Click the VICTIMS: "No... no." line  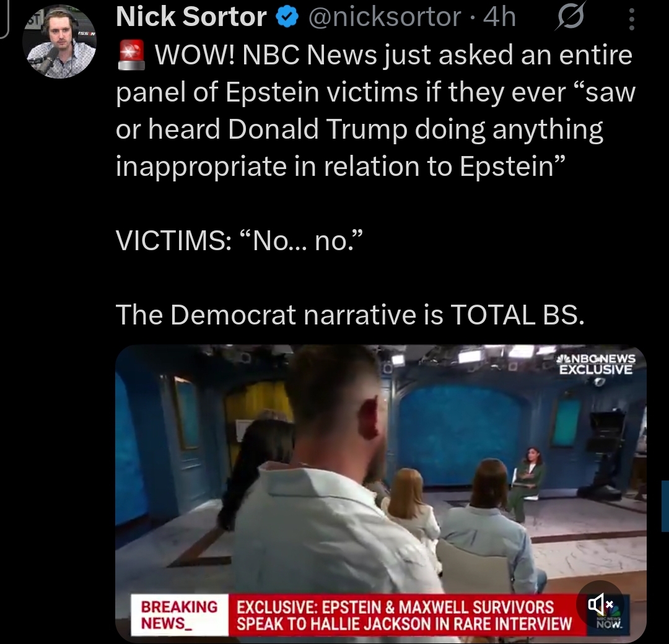(239, 241)
